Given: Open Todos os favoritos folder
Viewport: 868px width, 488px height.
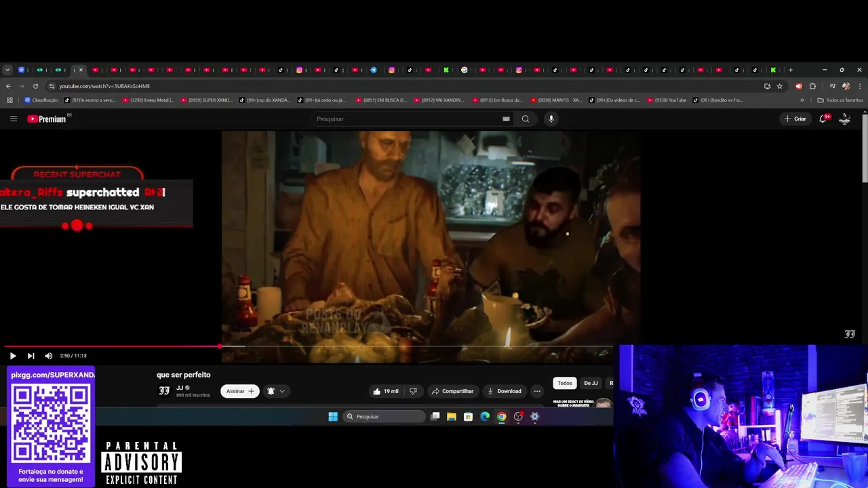Looking at the screenshot, I should (840, 100).
